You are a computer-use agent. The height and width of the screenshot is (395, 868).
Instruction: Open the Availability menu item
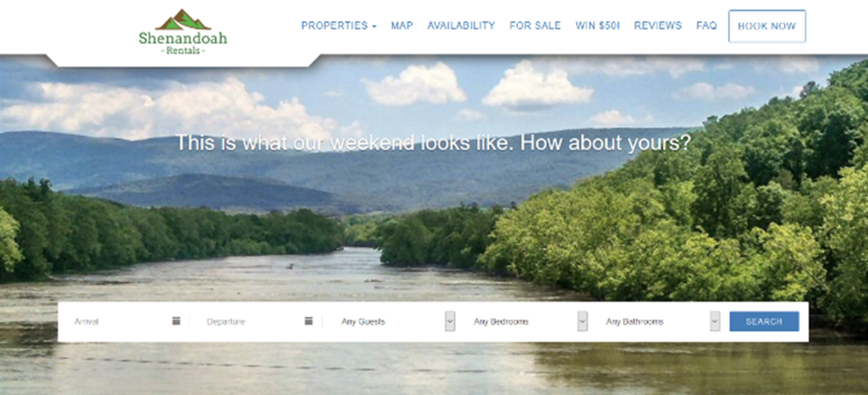coord(461,26)
